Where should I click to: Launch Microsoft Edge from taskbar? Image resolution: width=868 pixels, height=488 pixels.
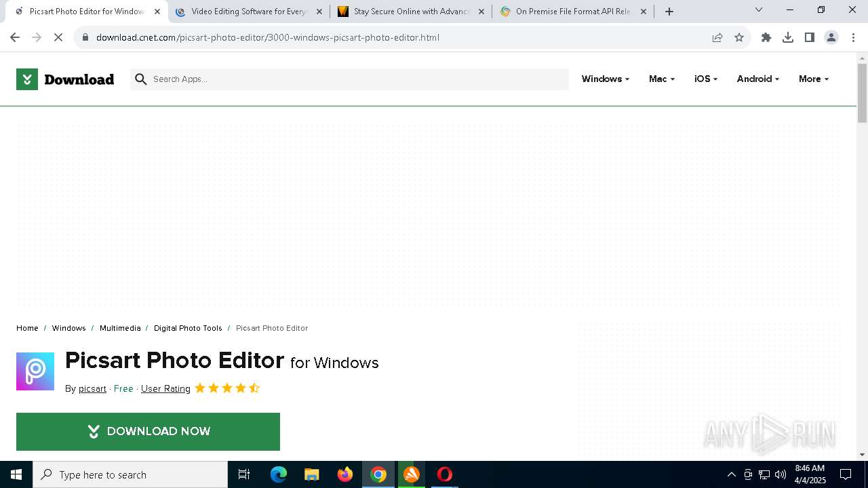point(279,474)
